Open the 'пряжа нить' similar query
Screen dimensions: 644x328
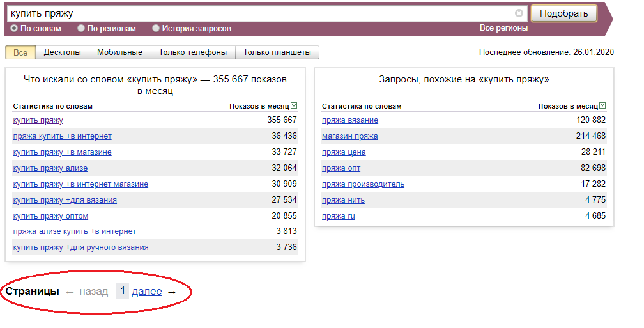coord(343,200)
